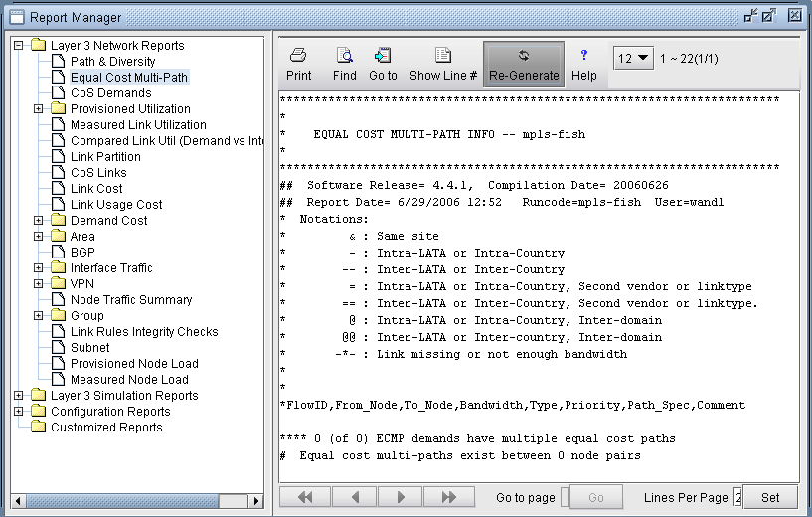The height and width of the screenshot is (517, 812).
Task: Click the Go to icon
Action: 383,65
